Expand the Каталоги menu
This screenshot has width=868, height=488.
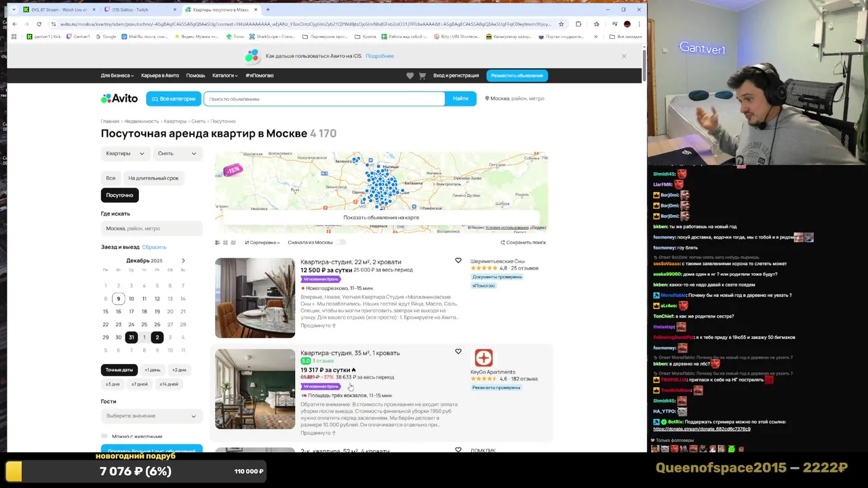pyautogui.click(x=225, y=75)
